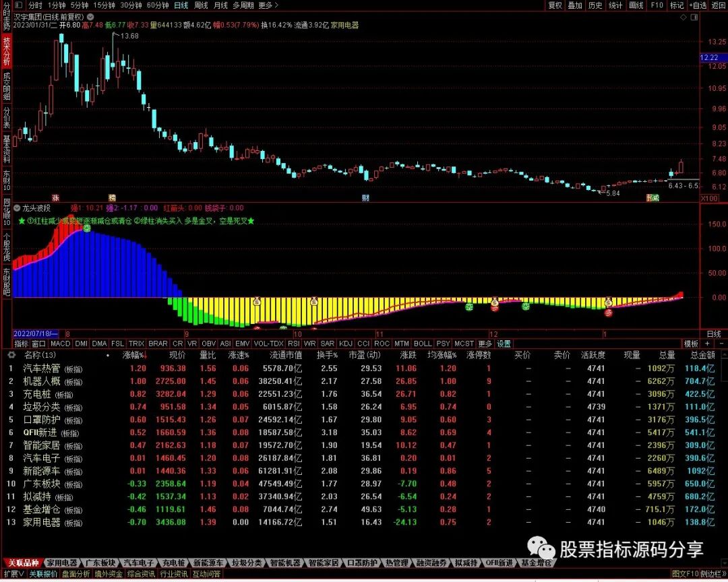This screenshot has height=582, width=728.
Task: Zoom in the chart with the + button
Action: coord(707,344)
